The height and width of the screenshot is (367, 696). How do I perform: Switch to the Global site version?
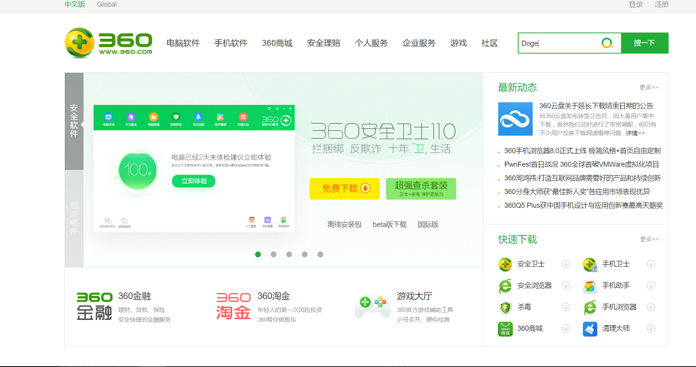107,4
